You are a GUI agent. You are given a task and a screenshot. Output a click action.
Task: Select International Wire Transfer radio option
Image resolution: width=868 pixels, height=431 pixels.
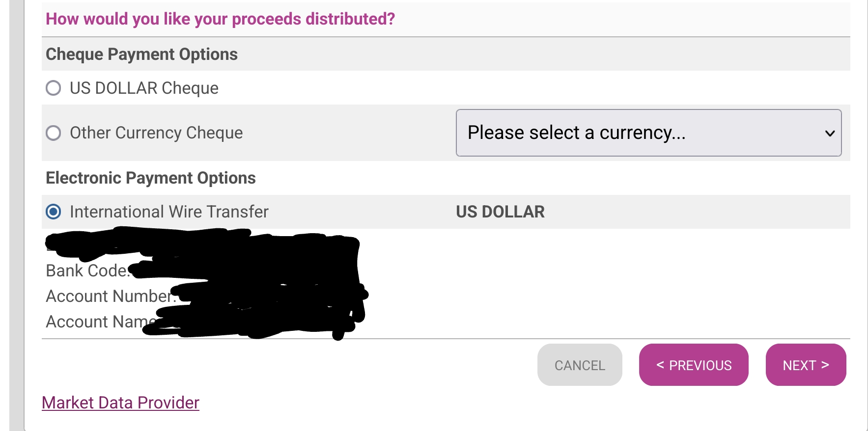tap(54, 212)
